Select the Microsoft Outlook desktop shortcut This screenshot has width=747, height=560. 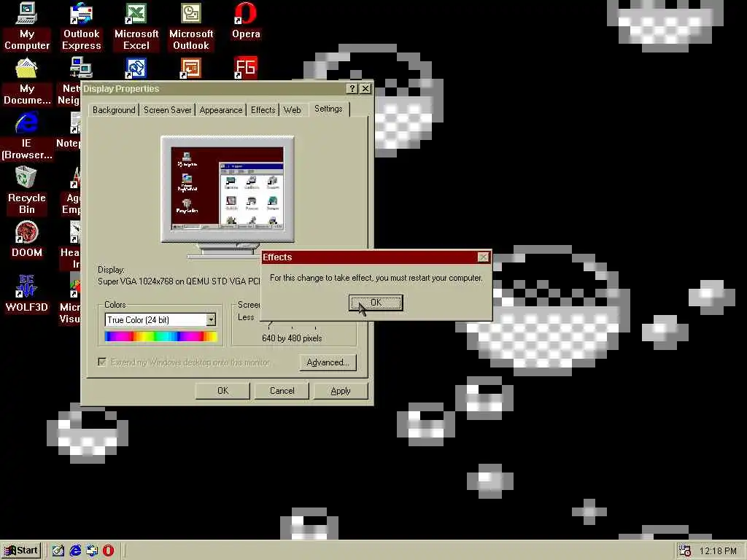[x=191, y=26]
